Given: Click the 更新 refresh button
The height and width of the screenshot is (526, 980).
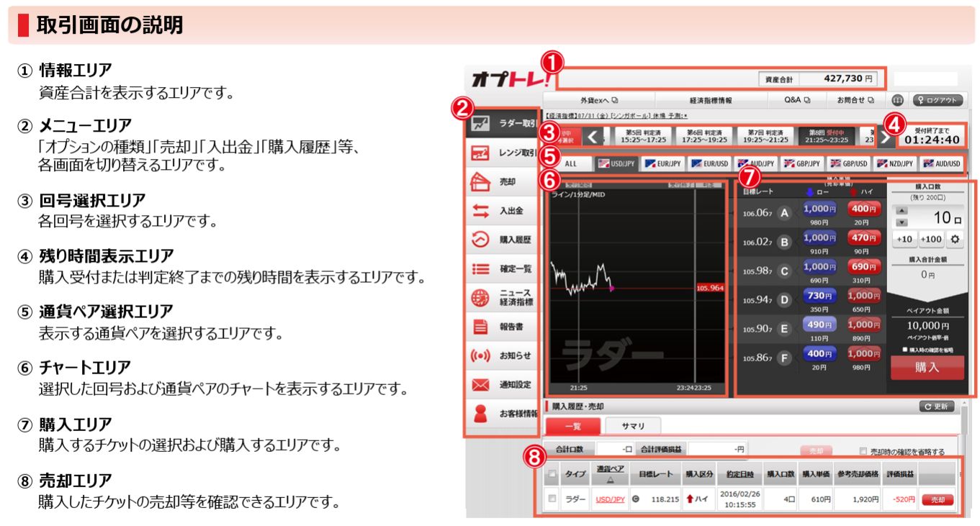Looking at the screenshot, I should pos(936,407).
